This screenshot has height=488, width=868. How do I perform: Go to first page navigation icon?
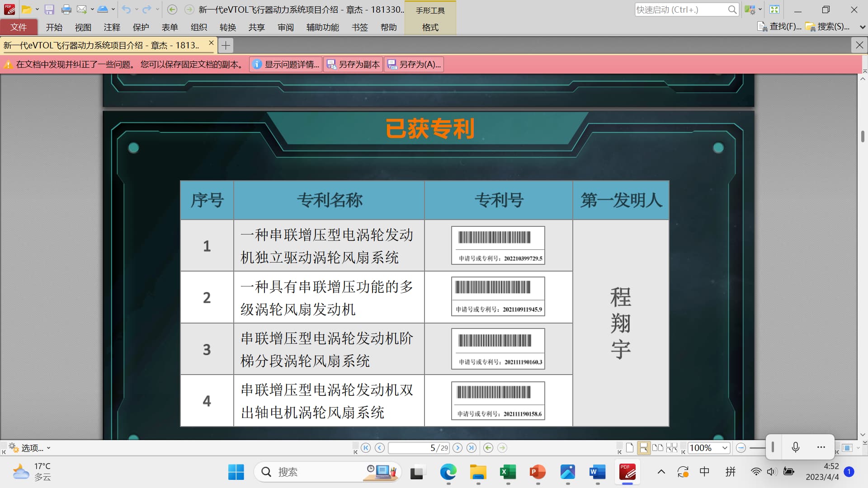(x=366, y=448)
